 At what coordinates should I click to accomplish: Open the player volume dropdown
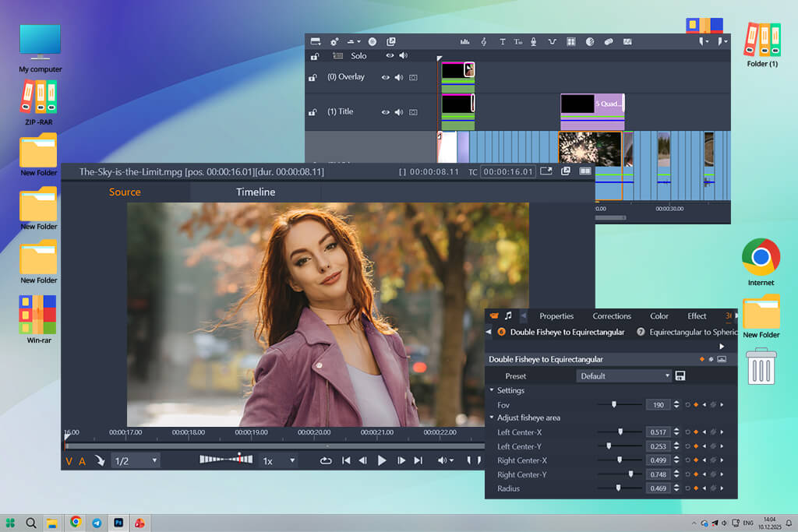[445, 461]
